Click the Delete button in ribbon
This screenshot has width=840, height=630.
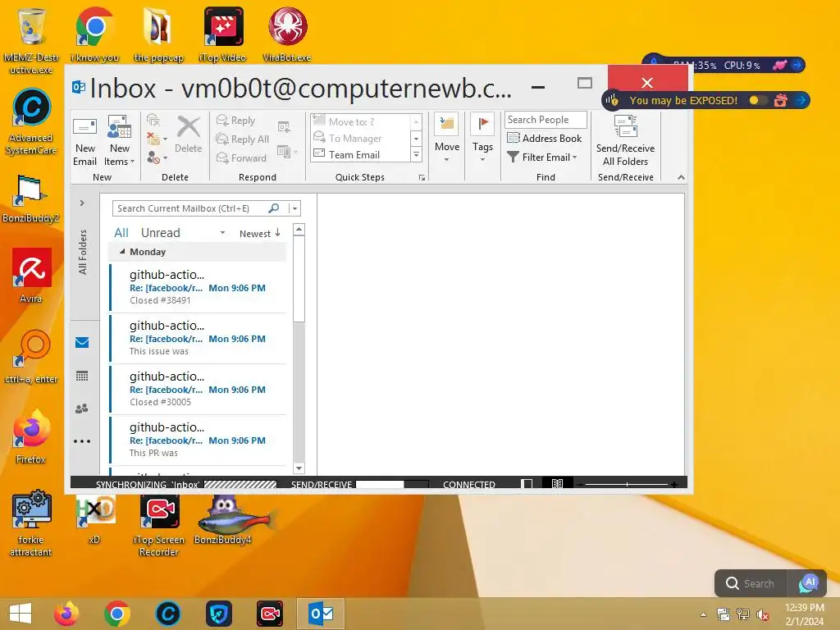[188, 135]
